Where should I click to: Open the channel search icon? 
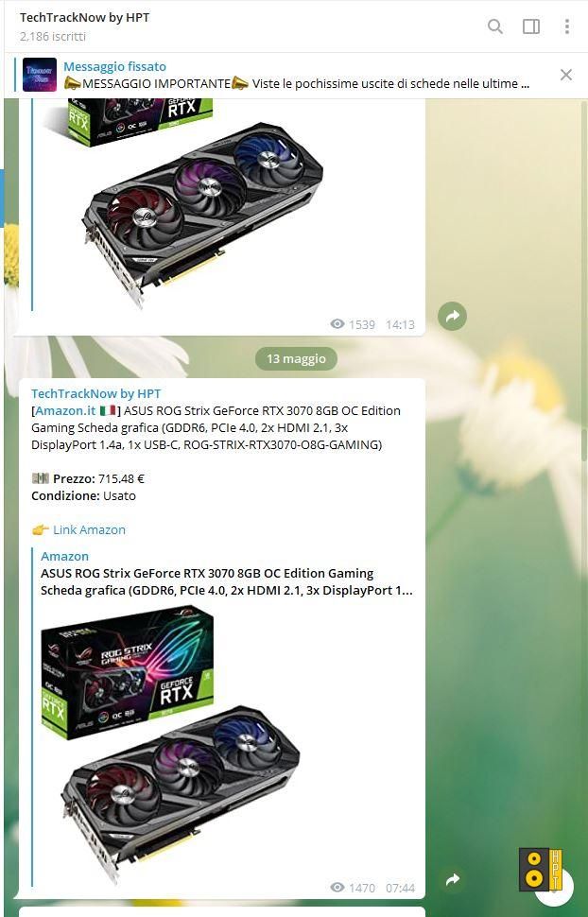495,26
